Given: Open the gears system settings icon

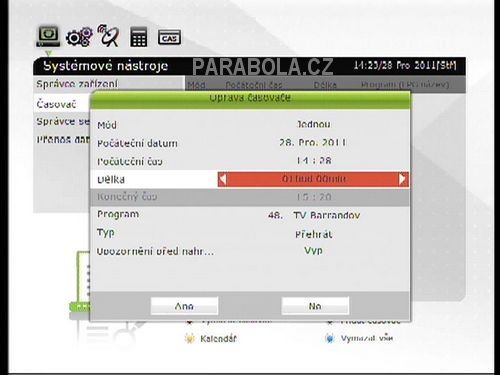Looking at the screenshot, I should (x=79, y=37).
